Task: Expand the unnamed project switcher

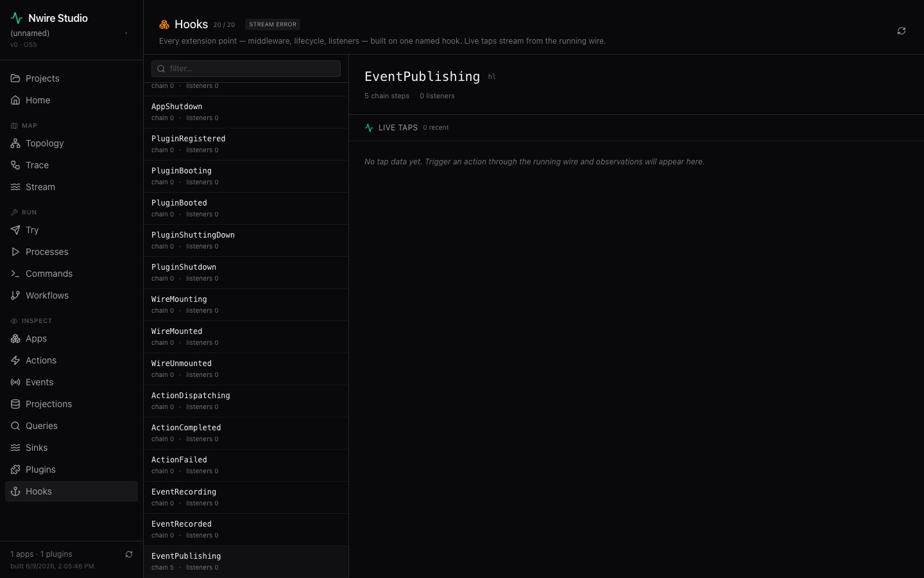Action: click(71, 33)
